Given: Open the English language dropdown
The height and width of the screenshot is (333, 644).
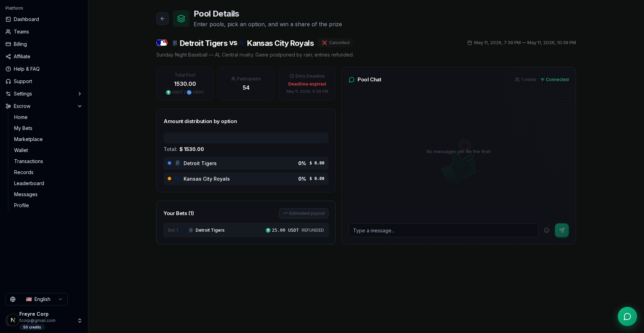Looking at the screenshot, I should [37, 299].
